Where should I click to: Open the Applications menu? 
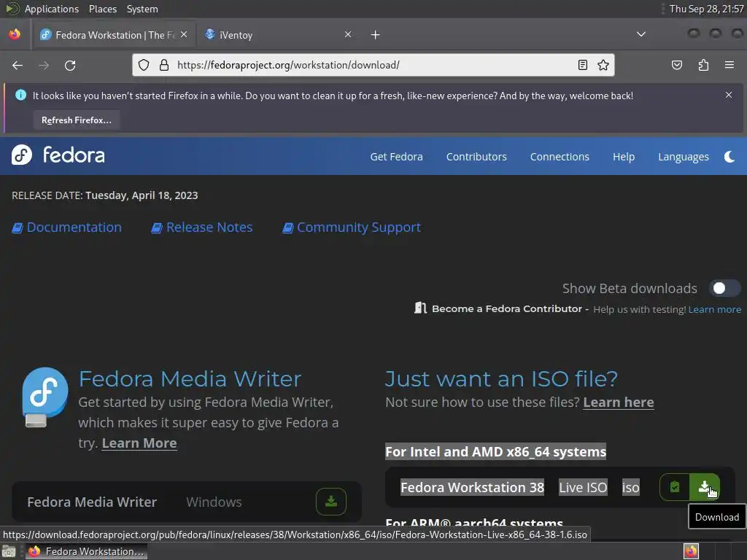click(52, 9)
